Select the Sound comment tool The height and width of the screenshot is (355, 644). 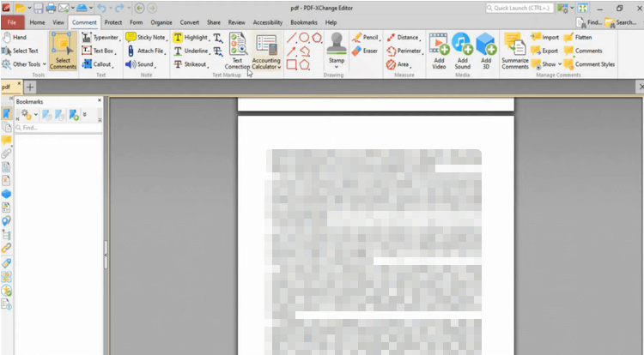141,64
